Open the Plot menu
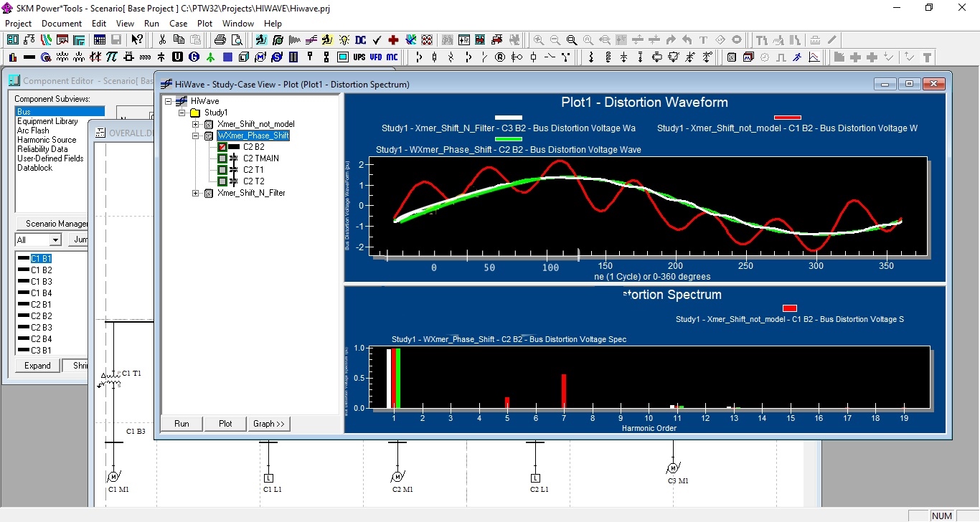 [x=204, y=23]
